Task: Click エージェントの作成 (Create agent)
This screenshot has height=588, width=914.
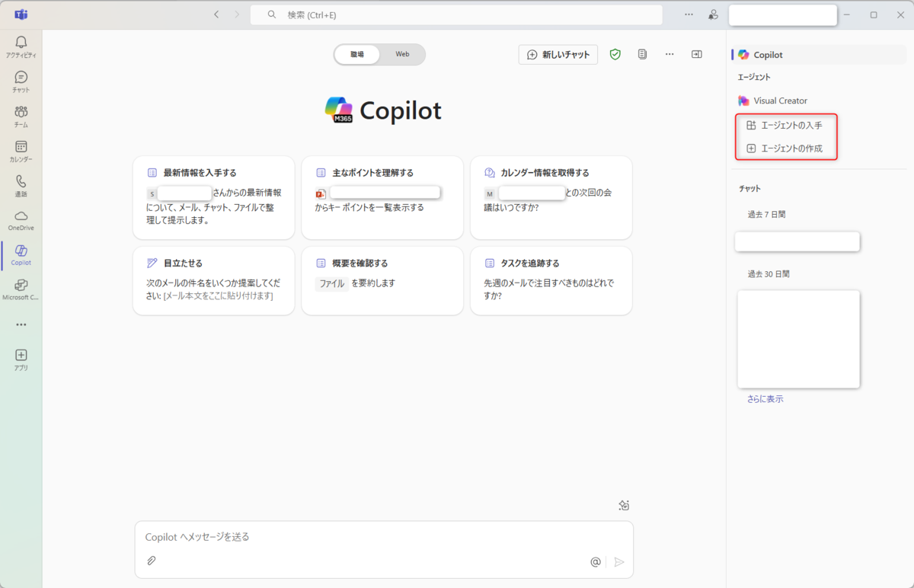Action: pos(786,149)
